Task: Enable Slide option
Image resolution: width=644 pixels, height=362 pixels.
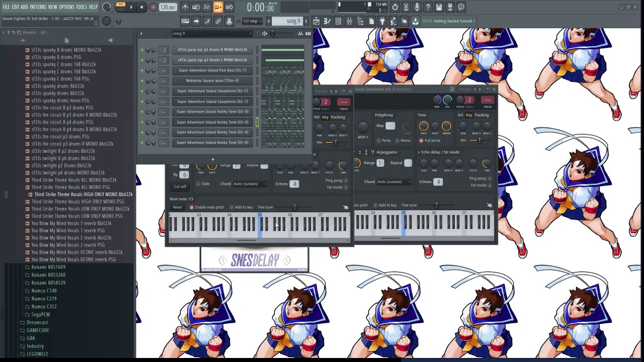Action: tap(203, 184)
